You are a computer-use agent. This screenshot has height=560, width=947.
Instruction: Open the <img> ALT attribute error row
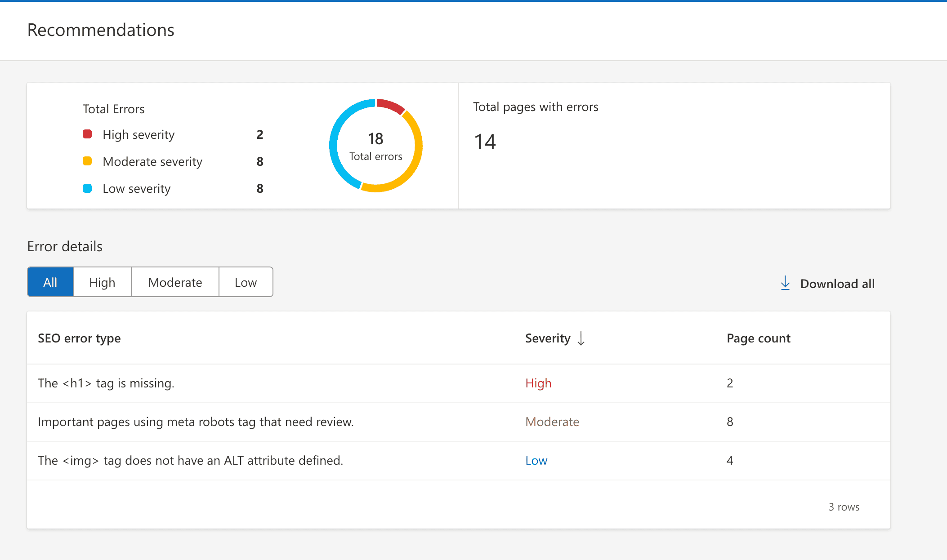pyautogui.click(x=459, y=461)
